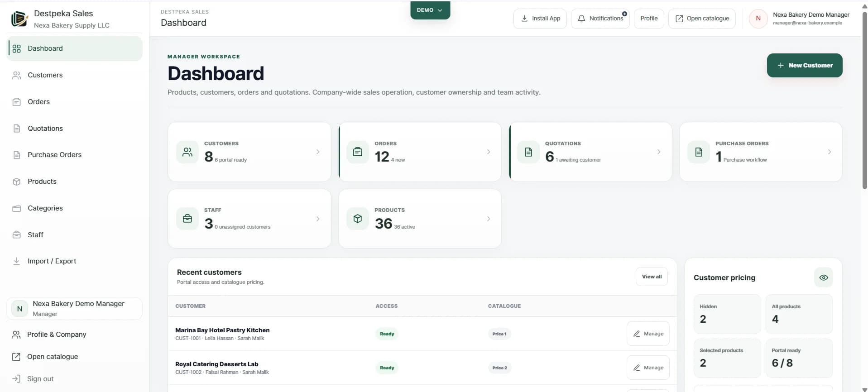Screen dimensions: 868x392
Task: Open the Orders card chevron
Action: (x=489, y=152)
